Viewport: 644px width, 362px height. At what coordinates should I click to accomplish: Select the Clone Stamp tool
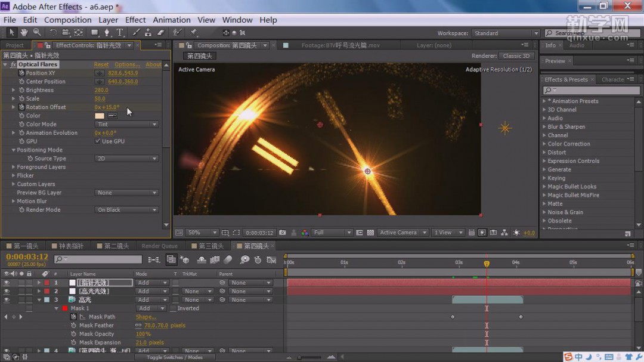pyautogui.click(x=148, y=32)
